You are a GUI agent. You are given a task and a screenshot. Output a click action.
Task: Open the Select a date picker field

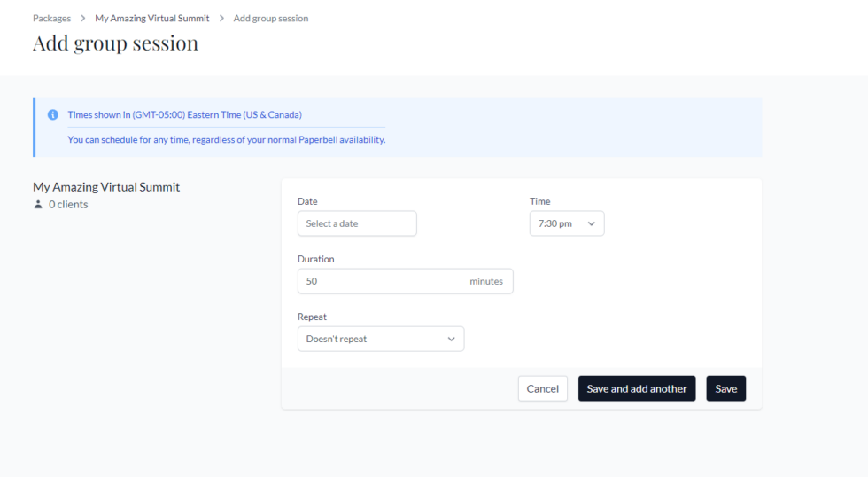[357, 223]
